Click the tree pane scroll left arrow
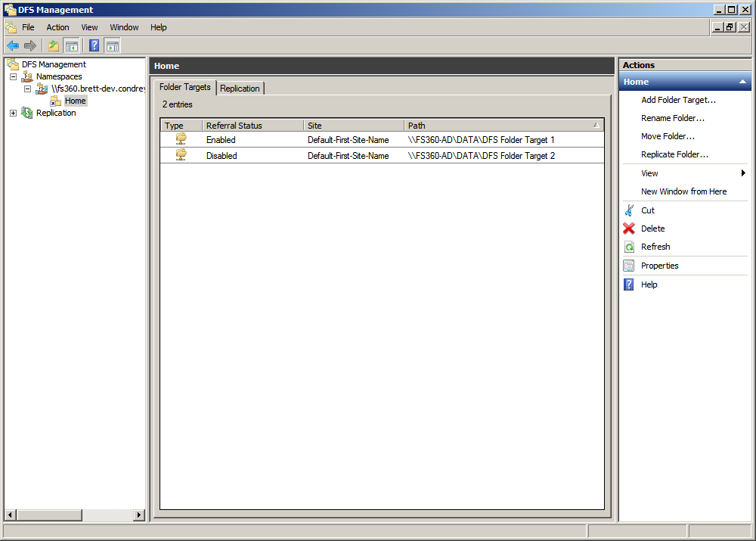Screen dimensions: 756x541 coord(10,515)
